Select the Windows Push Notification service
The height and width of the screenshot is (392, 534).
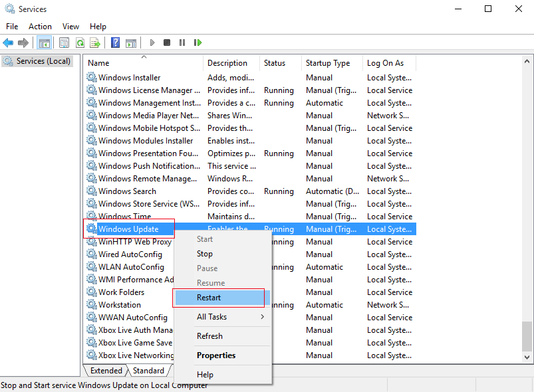pyautogui.click(x=251, y=165)
